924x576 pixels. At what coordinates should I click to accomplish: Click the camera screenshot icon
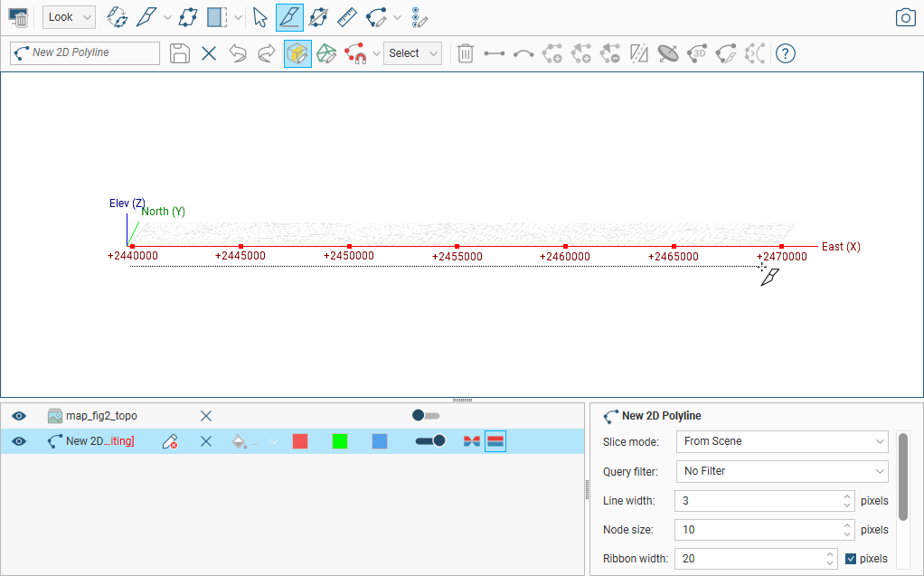[x=905, y=17]
